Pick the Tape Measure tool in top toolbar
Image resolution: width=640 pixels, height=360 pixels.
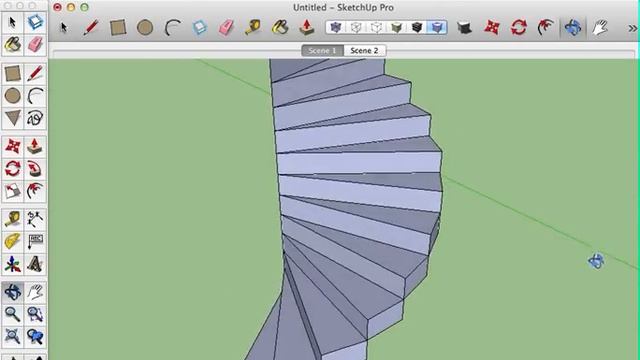[253, 27]
